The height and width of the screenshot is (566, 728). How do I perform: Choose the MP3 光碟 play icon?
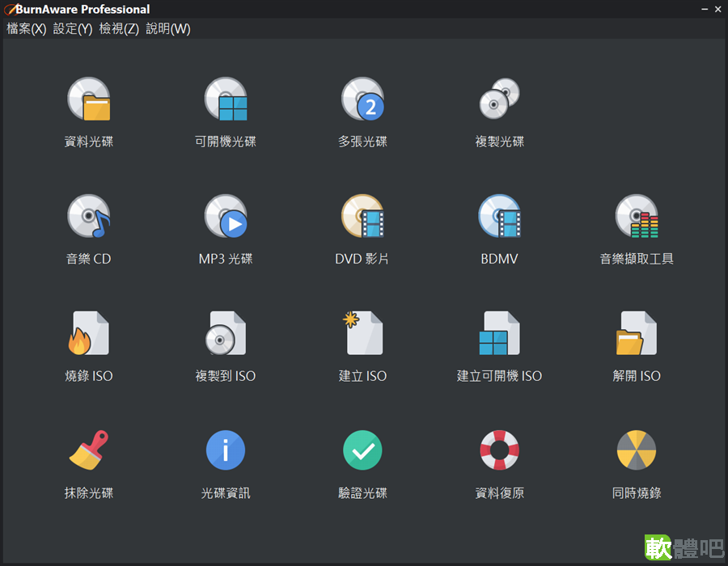[226, 216]
